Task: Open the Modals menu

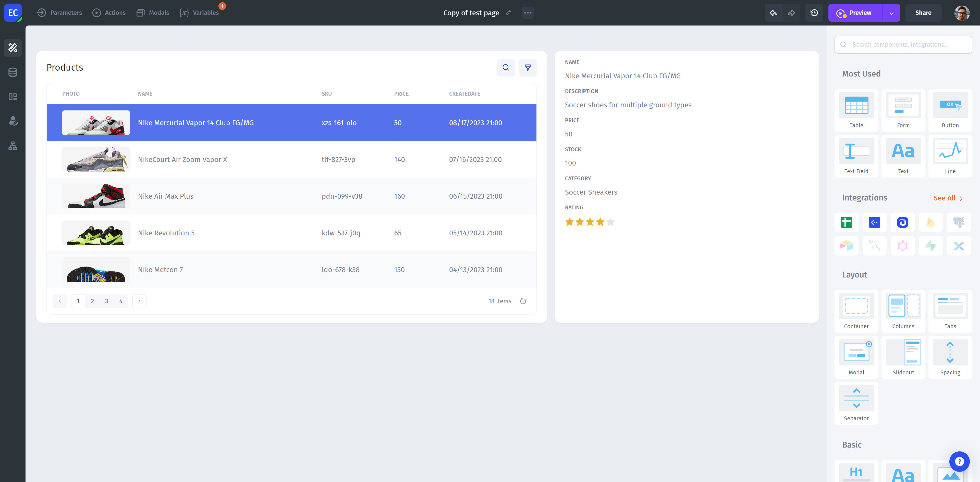Action: coord(153,12)
